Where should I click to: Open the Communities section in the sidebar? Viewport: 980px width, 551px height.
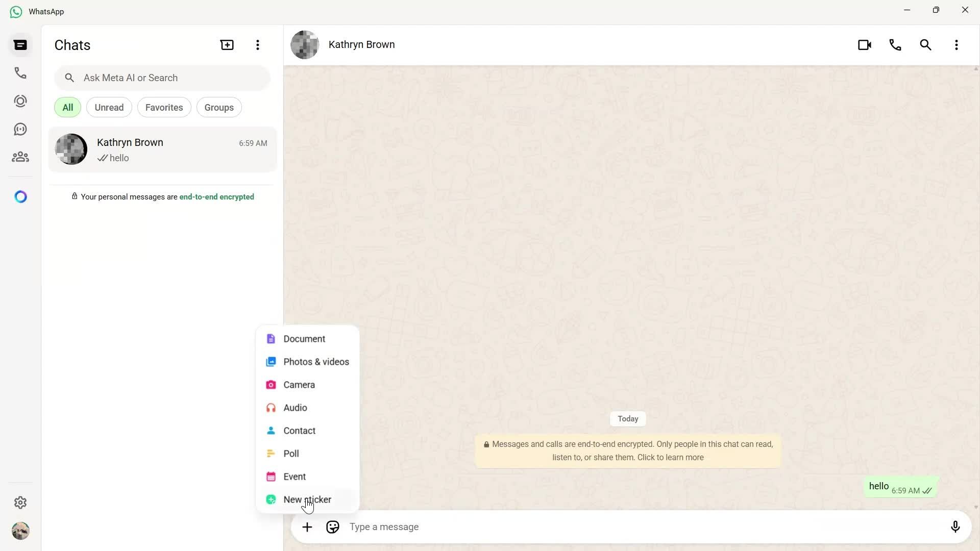point(20,157)
